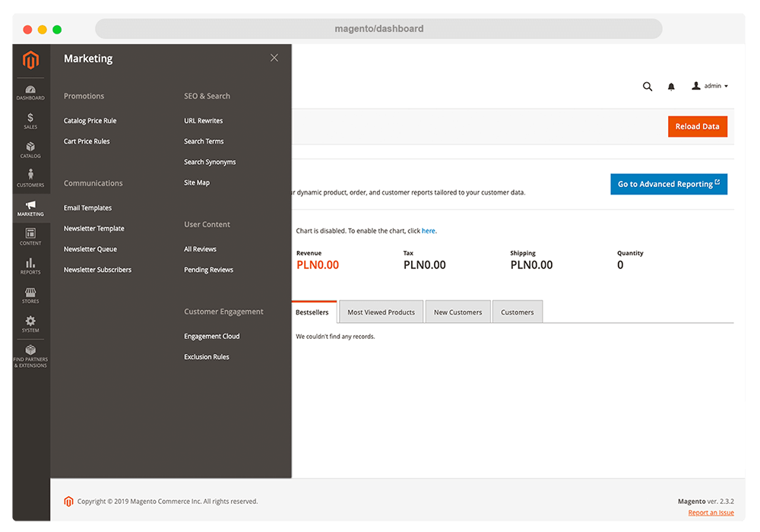Open Site Map
Screen dimensions: 760x532
pos(197,182)
